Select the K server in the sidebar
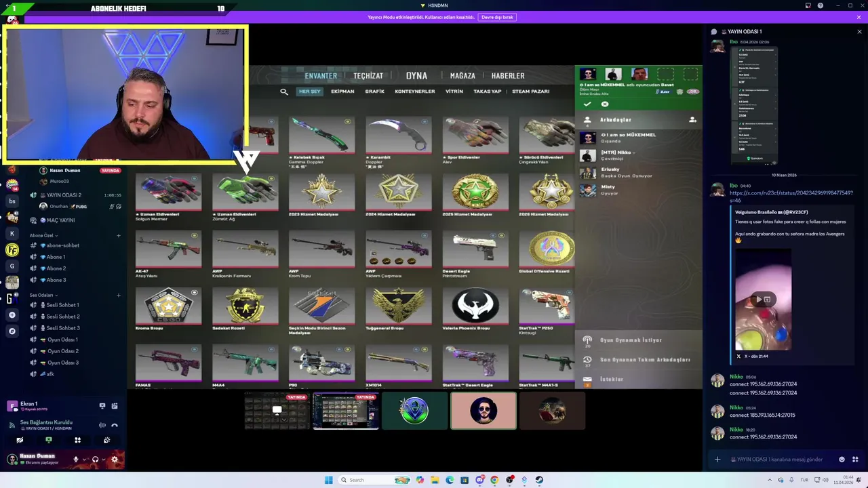 click(12, 234)
